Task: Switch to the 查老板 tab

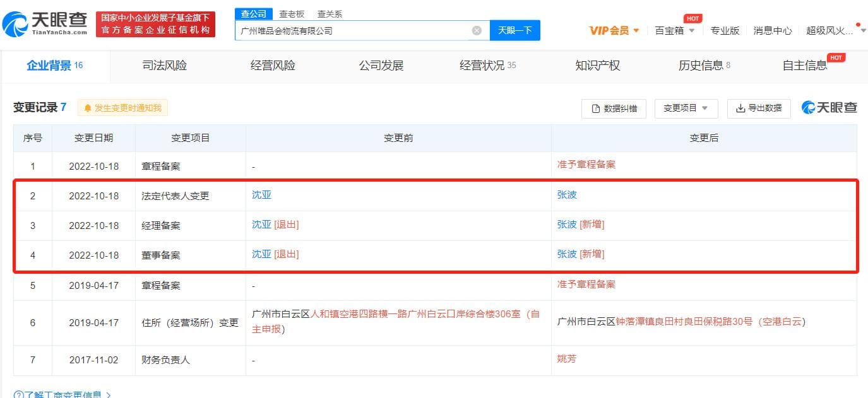Action: pos(291,13)
